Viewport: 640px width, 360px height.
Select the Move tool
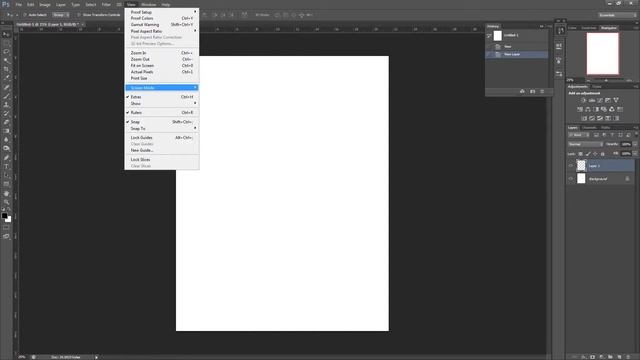click(6, 34)
